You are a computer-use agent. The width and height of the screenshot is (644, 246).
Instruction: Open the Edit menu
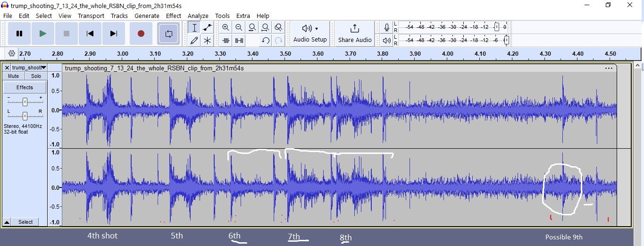click(24, 16)
